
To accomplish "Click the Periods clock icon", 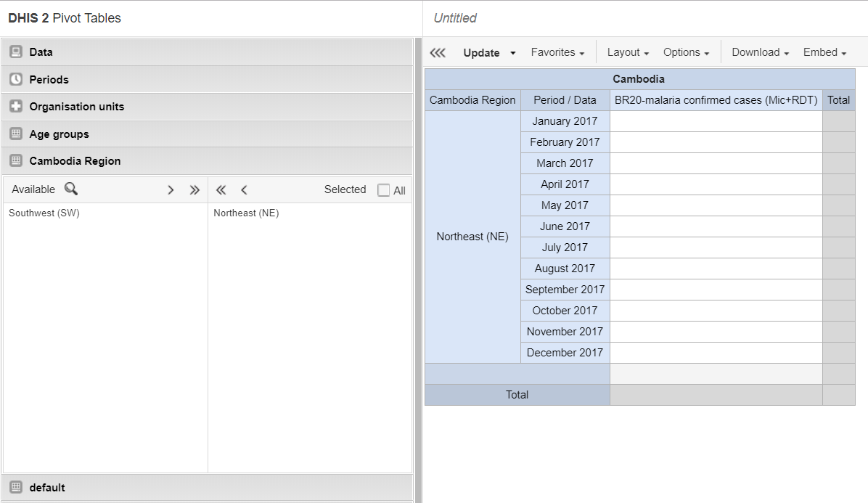I will [16, 79].
